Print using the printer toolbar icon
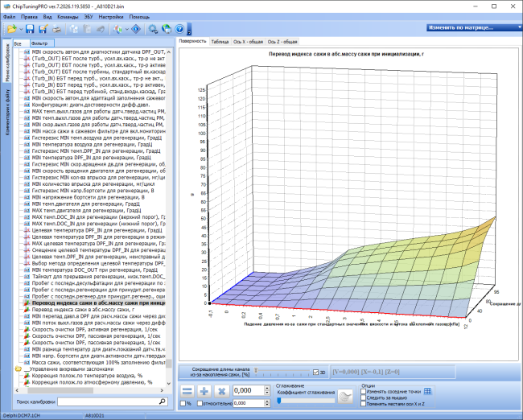523x420 pixels. (57, 29)
